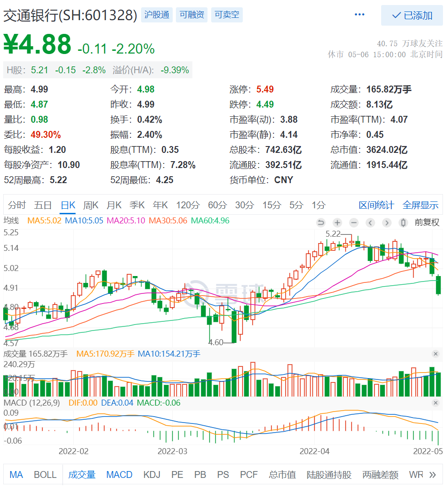448x488 pixels.
Task: Move chart left with the back arrow
Action: 370,222
